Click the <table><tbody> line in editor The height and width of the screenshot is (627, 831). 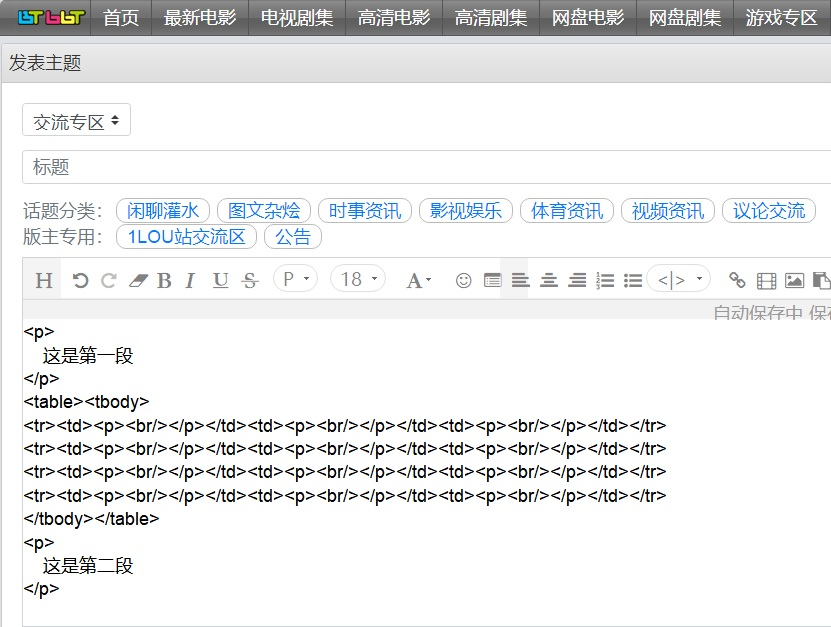click(x=86, y=402)
